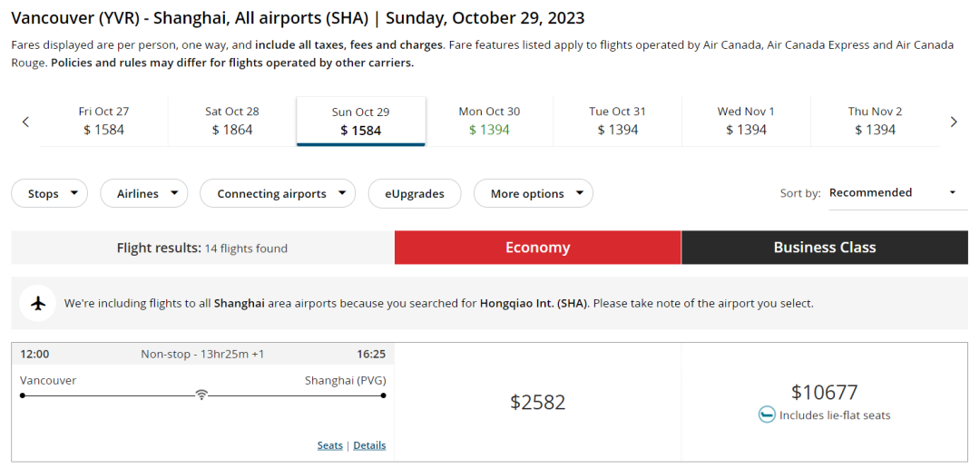This screenshot has width=980, height=468.
Task: Open the Airlines filter dropdown
Action: (x=144, y=193)
